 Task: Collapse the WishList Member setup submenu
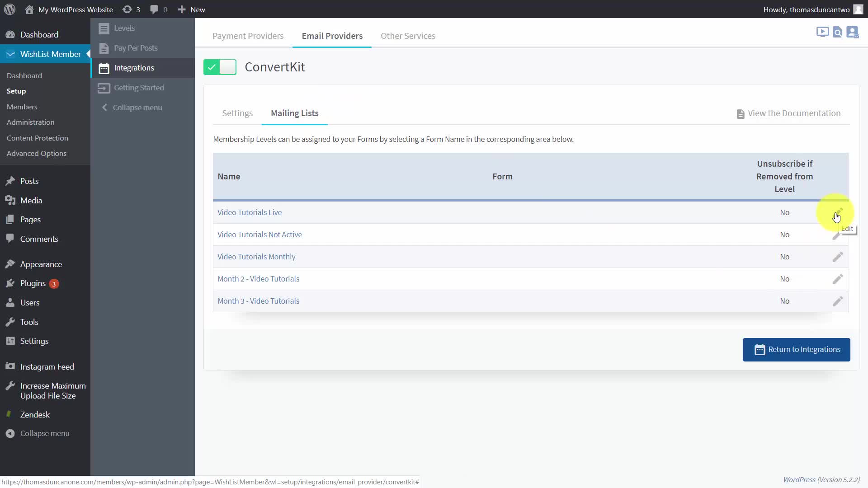coord(137,108)
